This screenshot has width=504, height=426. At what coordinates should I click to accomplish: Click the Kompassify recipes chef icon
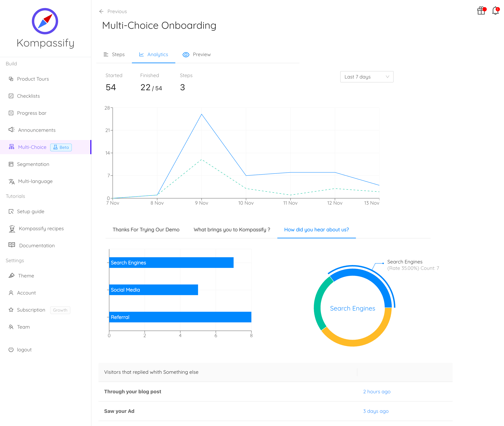pyautogui.click(x=12, y=229)
